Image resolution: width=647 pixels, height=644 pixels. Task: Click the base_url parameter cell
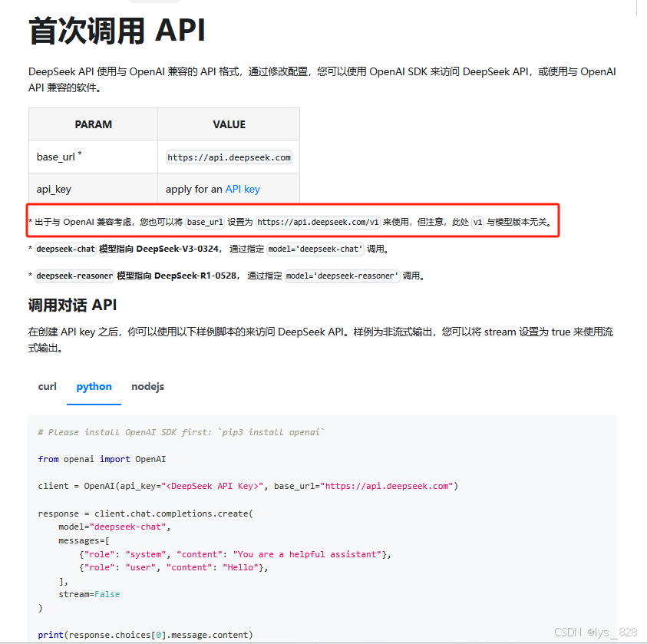tap(94, 157)
